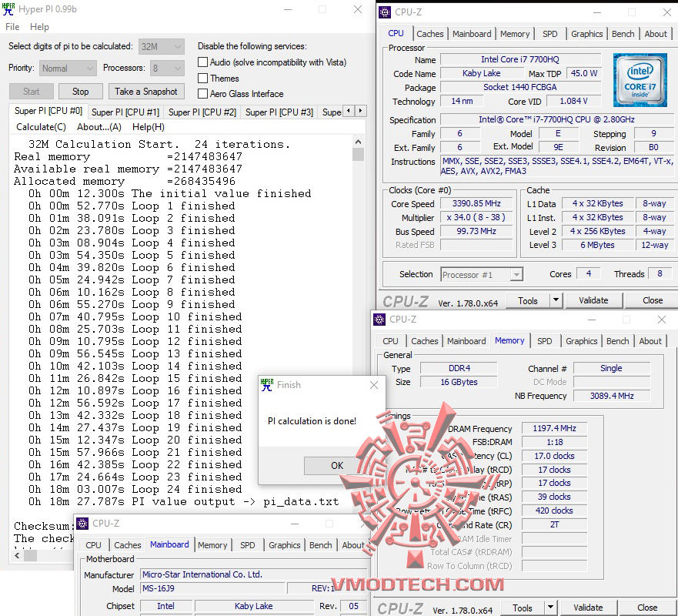
Task: Open the About...(A) menu
Action: [x=99, y=127]
